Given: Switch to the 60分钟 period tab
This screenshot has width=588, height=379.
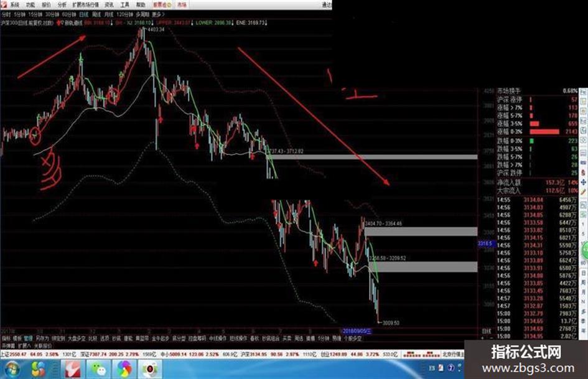Looking at the screenshot, I should pos(69,15).
